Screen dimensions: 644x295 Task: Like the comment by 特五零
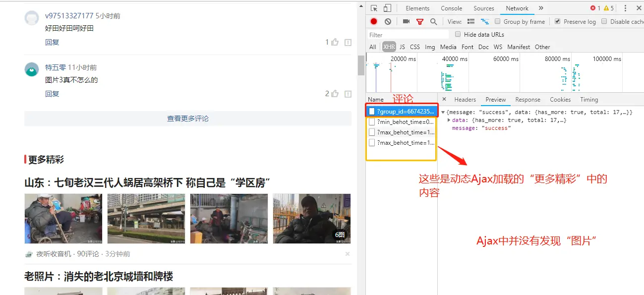pyautogui.click(x=335, y=94)
